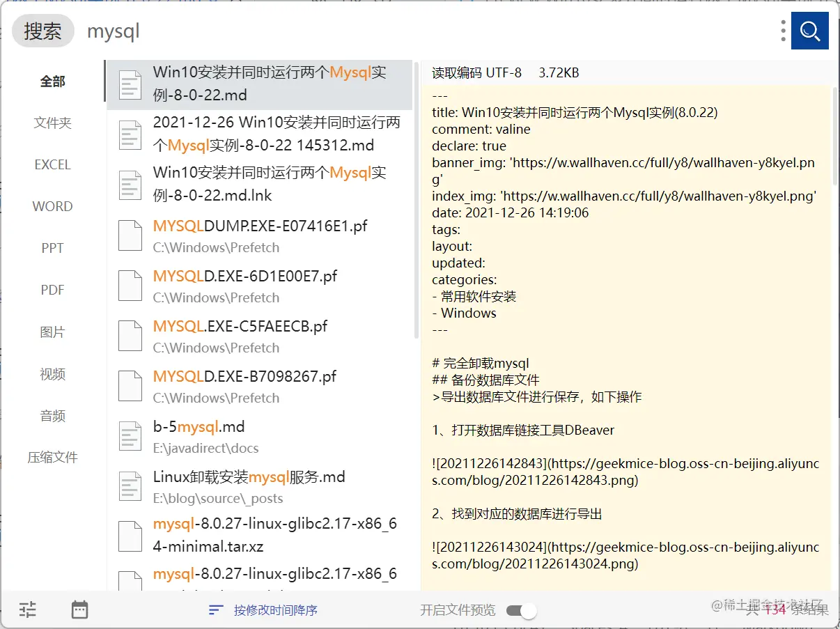Click file icon of mysql-8.0.27 minimal.tar.xz
This screenshot has width=840, height=629.
point(130,536)
